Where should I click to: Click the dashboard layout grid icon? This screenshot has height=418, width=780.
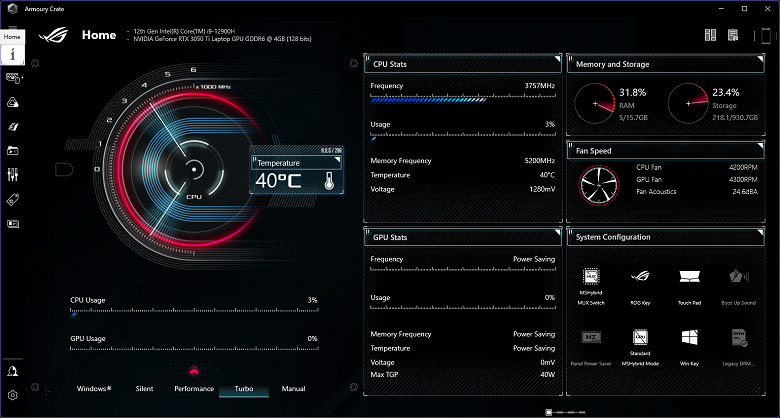[x=710, y=35]
